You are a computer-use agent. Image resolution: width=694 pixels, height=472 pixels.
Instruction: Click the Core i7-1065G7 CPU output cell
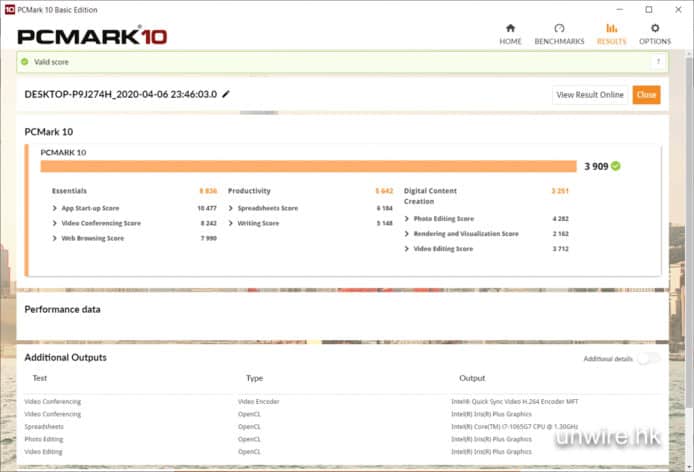coord(515,427)
